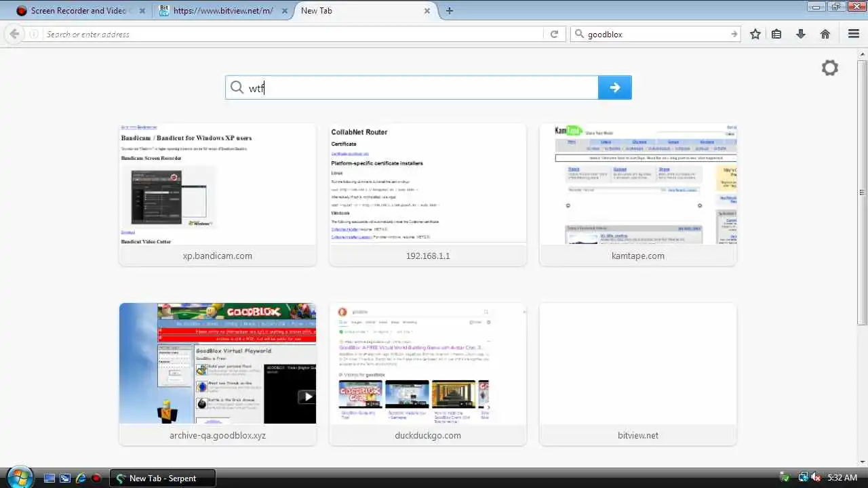868x488 pixels.
Task: Show bookmarks list icon
Action: pos(777,34)
